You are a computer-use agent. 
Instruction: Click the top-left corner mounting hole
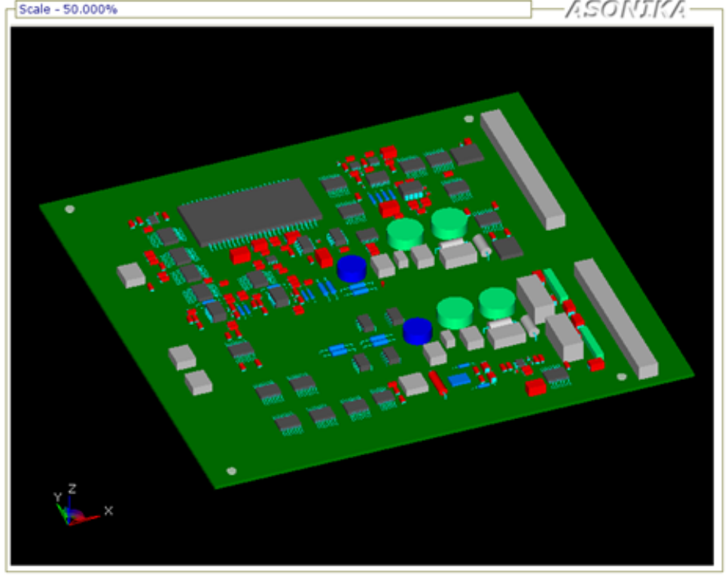[x=70, y=209]
